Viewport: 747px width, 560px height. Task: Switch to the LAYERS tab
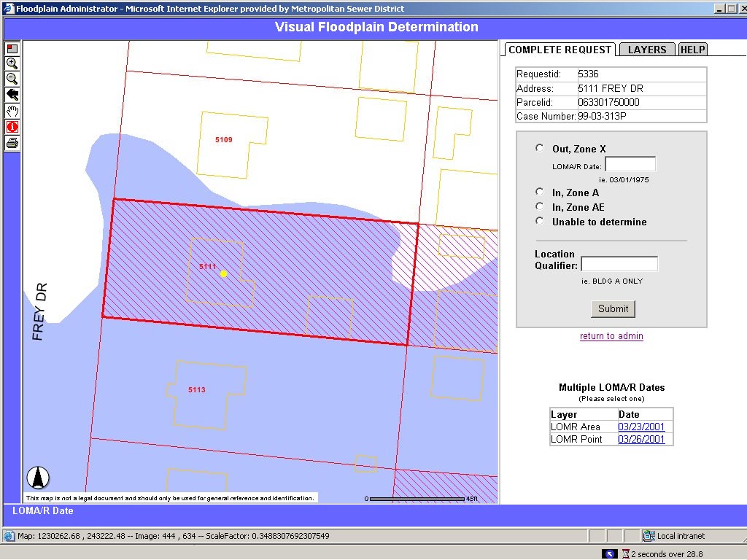647,50
